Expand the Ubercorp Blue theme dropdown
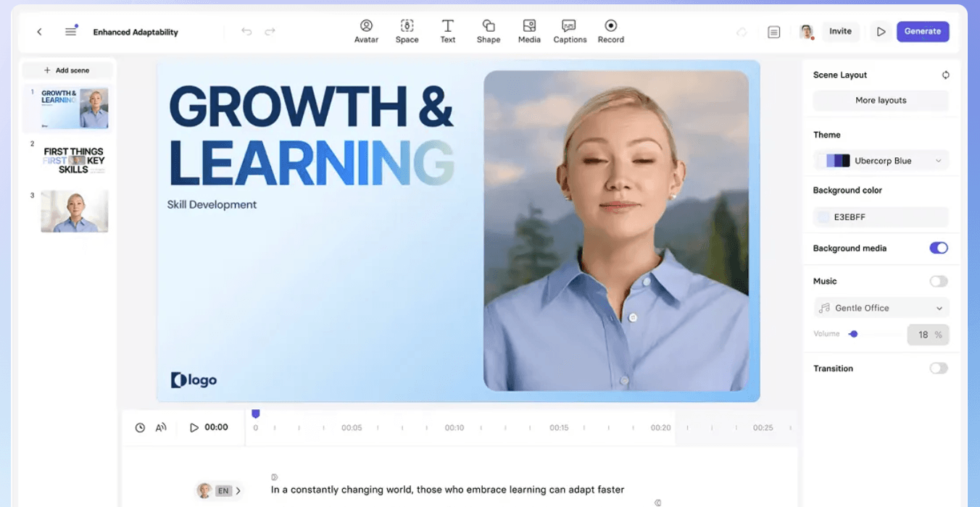Screen dimensions: 980x507 click(881, 161)
